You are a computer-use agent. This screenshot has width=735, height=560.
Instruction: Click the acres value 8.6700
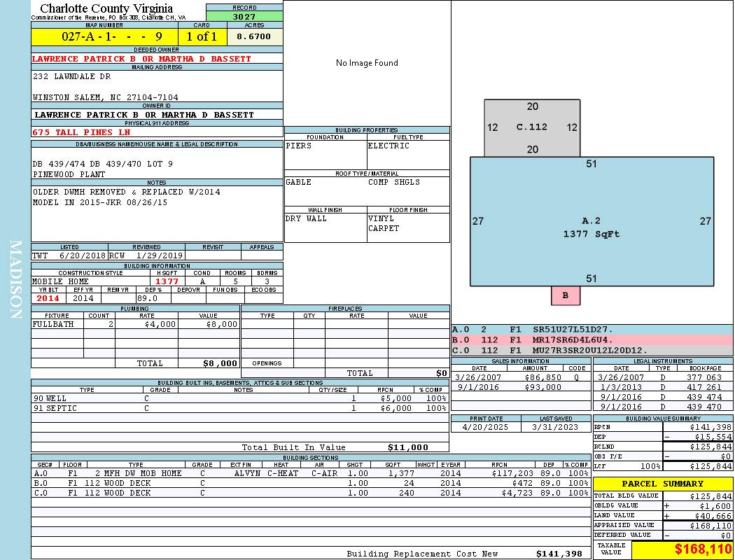pyautogui.click(x=257, y=36)
